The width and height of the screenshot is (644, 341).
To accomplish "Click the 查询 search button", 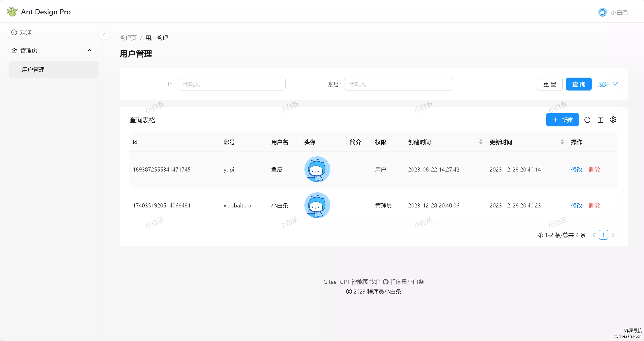I will click(579, 84).
